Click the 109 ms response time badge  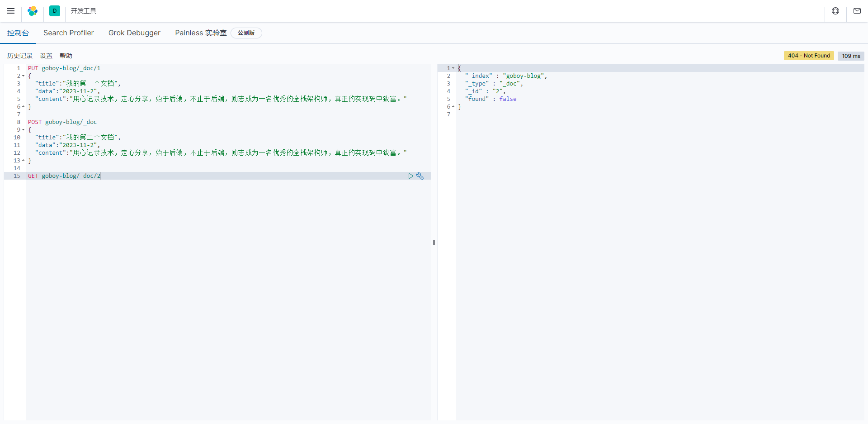pos(851,56)
